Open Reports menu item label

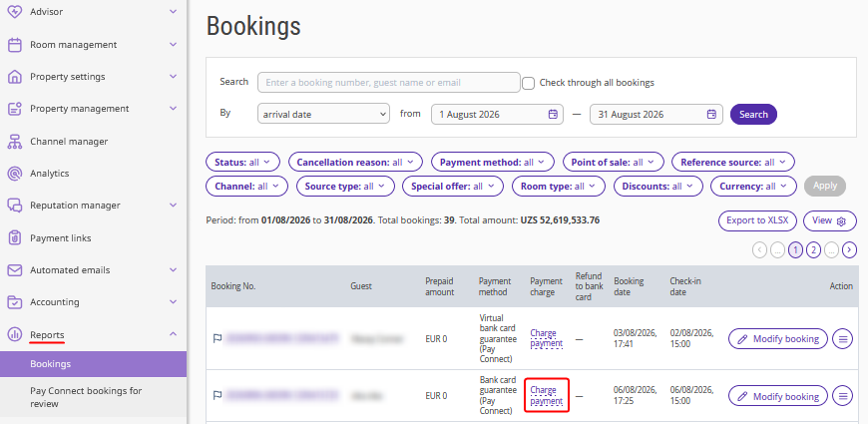tap(47, 335)
